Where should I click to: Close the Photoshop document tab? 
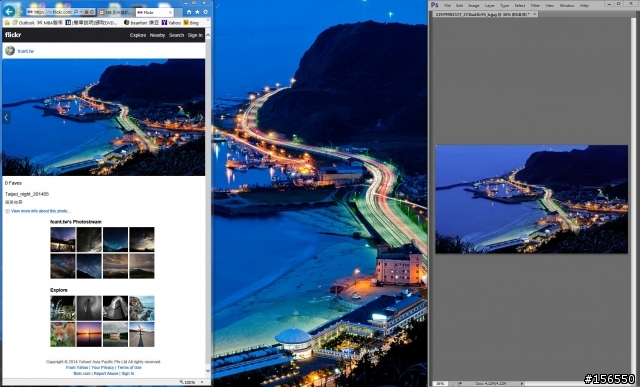(535, 14)
